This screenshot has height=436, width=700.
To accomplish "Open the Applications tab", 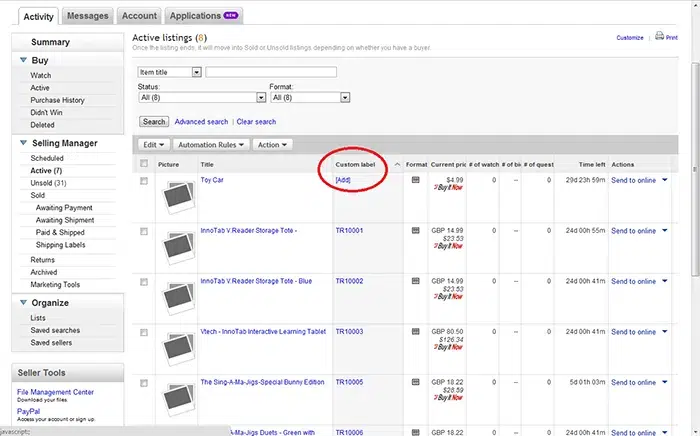I will [203, 16].
